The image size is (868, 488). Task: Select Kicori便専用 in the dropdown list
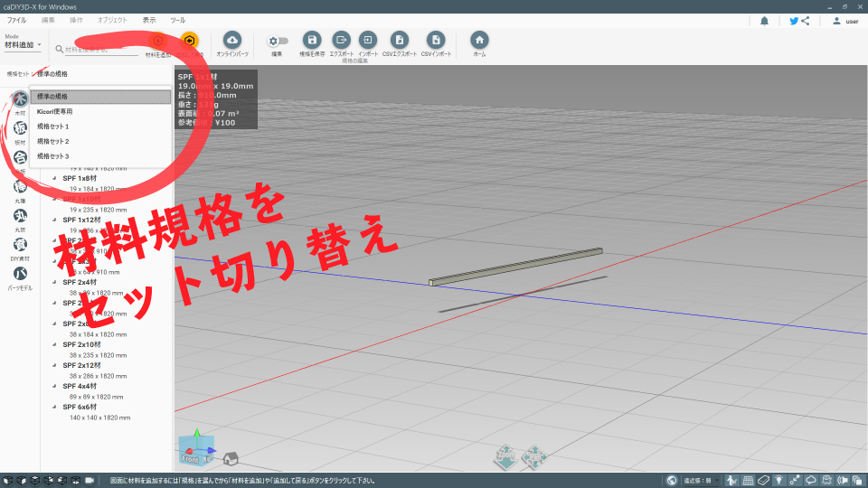point(100,111)
